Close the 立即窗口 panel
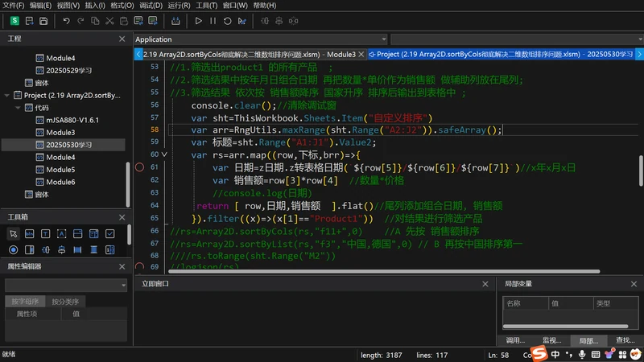This screenshot has height=362, width=644. pyautogui.click(x=485, y=284)
